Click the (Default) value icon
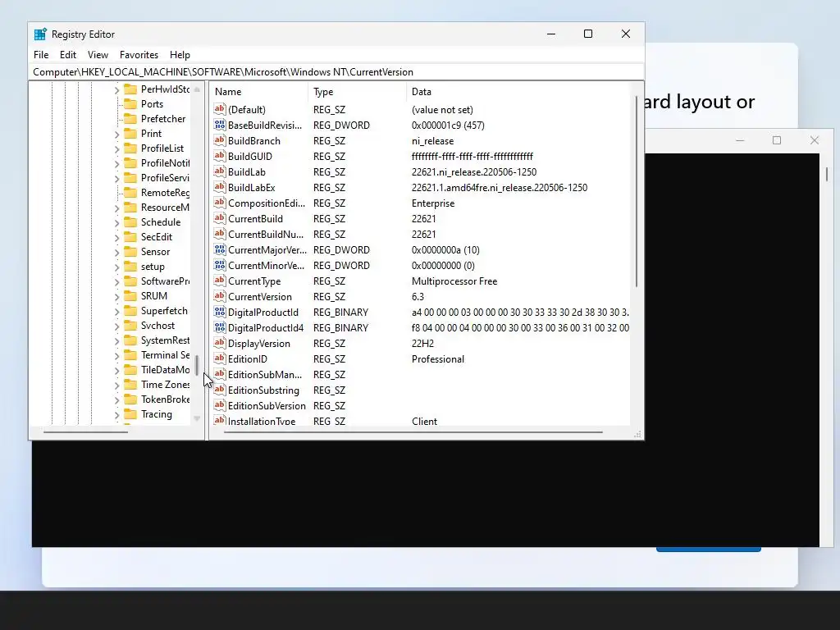 220,109
